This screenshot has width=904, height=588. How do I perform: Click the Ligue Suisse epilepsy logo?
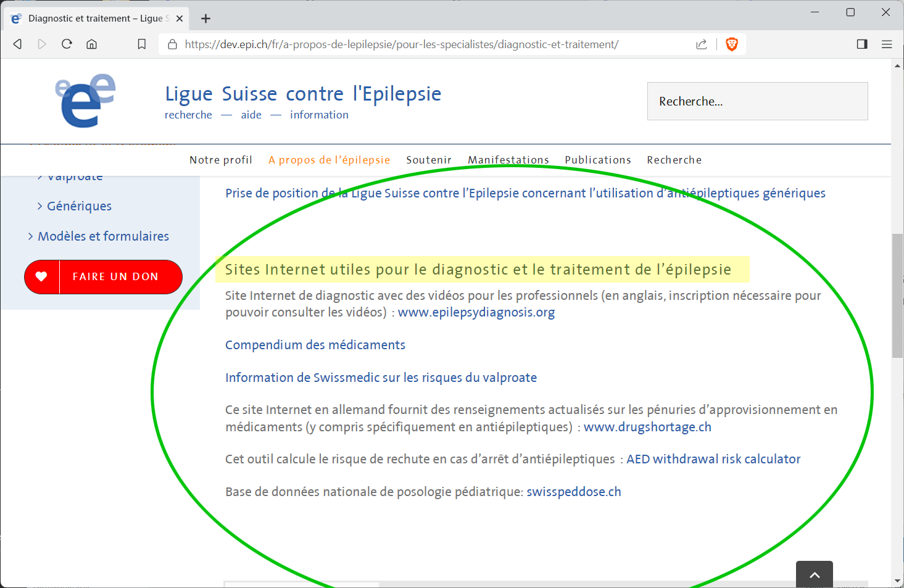click(86, 101)
